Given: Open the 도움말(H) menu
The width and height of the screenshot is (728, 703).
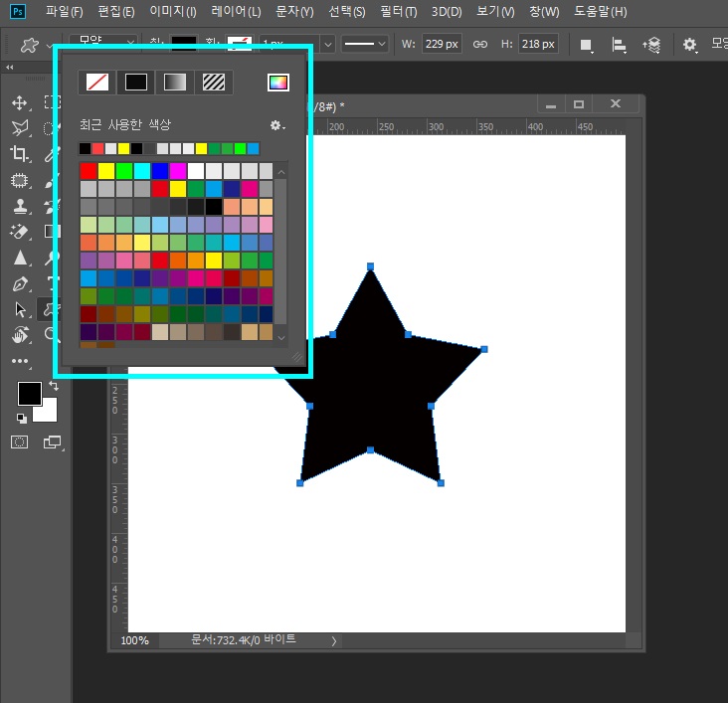Looking at the screenshot, I should (601, 11).
